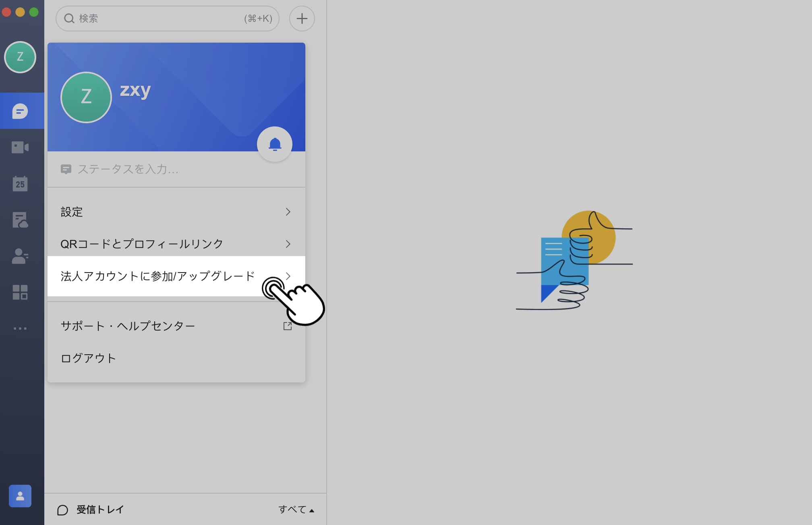The image size is (812, 525).
Task: Open the Workplace apps grid icon
Action: [20, 292]
